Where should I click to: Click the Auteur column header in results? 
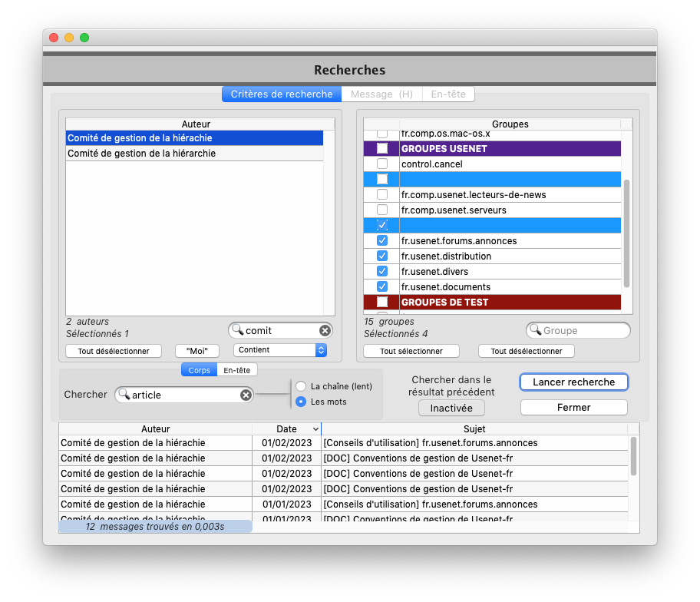155,429
